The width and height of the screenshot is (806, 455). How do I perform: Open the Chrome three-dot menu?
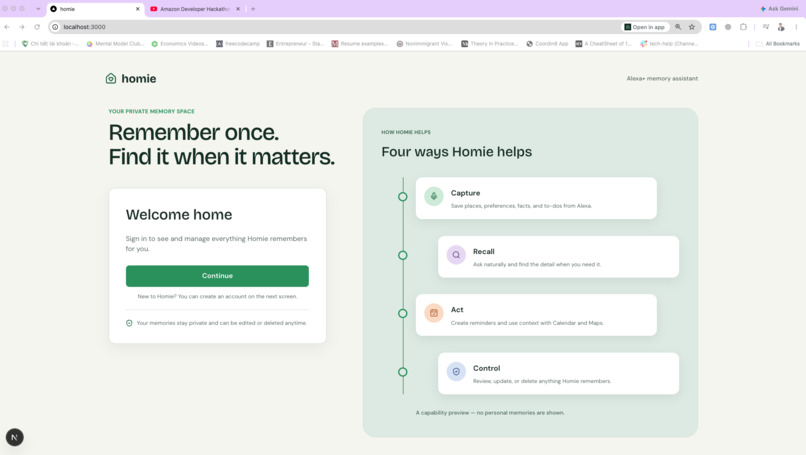[x=796, y=27]
